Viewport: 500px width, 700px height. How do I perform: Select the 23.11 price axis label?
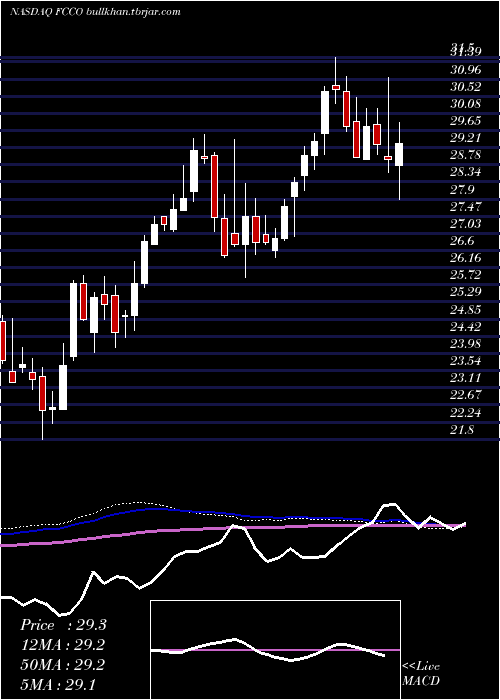pyautogui.click(x=466, y=379)
